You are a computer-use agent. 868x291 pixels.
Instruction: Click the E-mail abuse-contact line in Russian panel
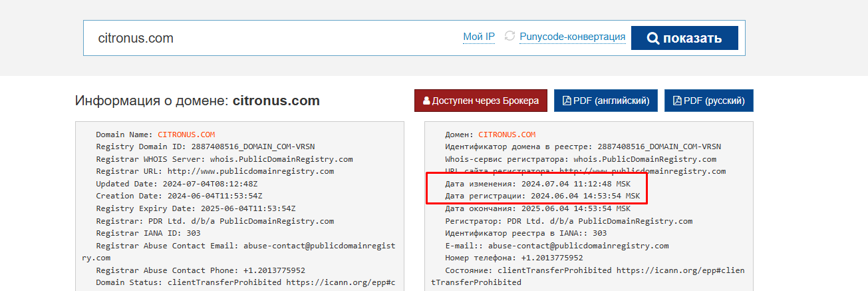point(557,245)
